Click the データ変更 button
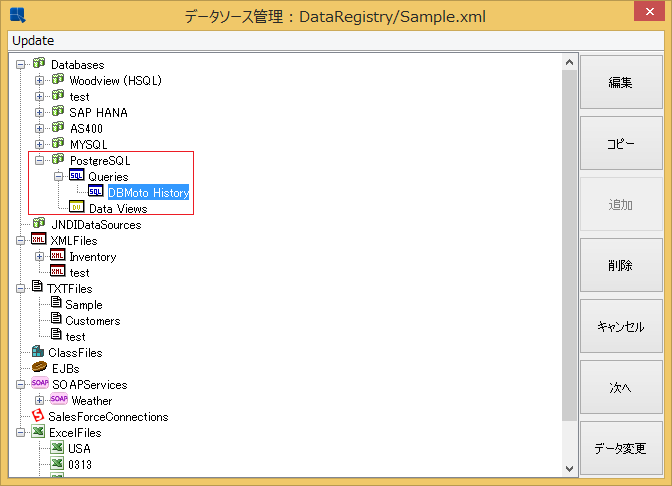The width and height of the screenshot is (672, 486). (621, 448)
